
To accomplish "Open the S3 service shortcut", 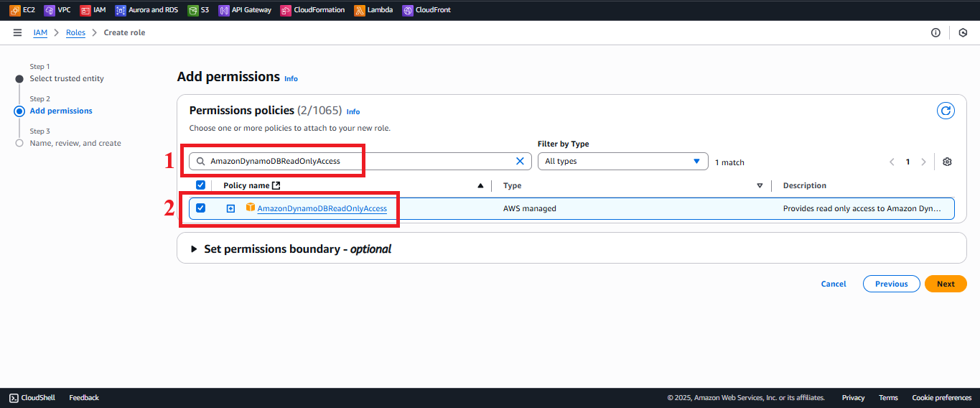I will point(199,10).
